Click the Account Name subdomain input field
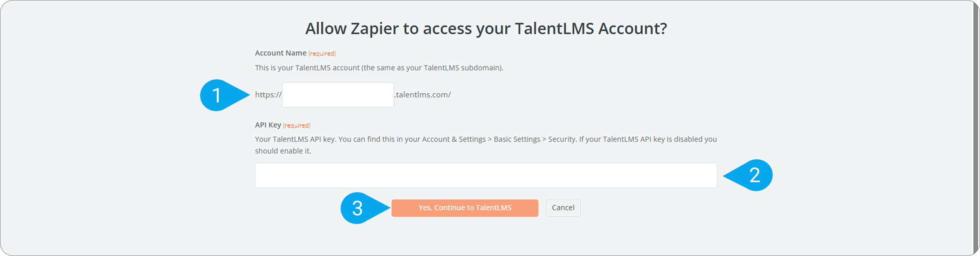The image size is (980, 256). tap(338, 95)
